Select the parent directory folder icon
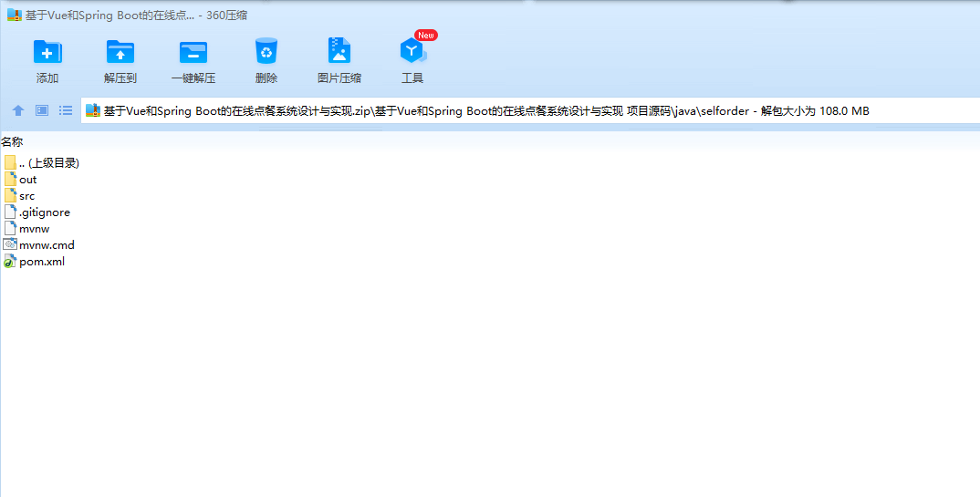This screenshot has width=980, height=497. click(x=10, y=163)
